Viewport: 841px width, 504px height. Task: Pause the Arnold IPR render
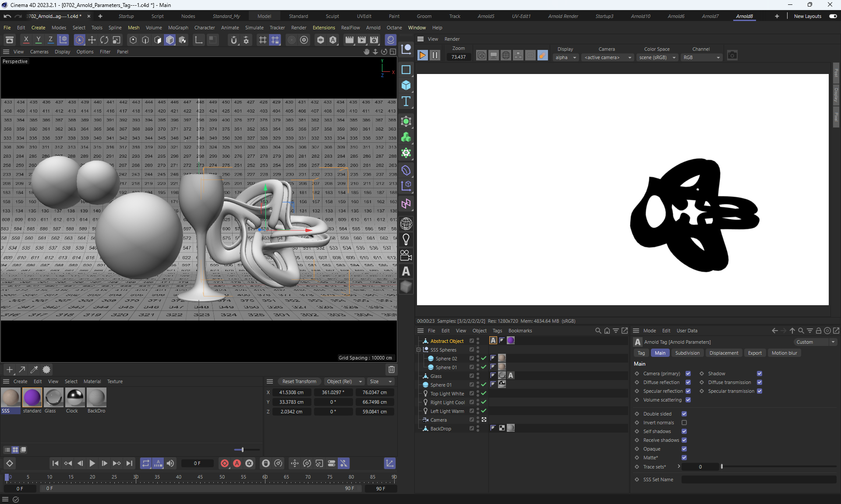pyautogui.click(x=435, y=55)
